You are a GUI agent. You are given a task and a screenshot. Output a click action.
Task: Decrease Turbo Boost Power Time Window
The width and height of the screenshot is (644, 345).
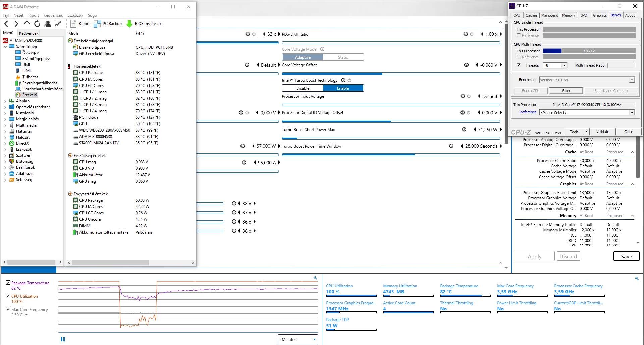(x=462, y=146)
